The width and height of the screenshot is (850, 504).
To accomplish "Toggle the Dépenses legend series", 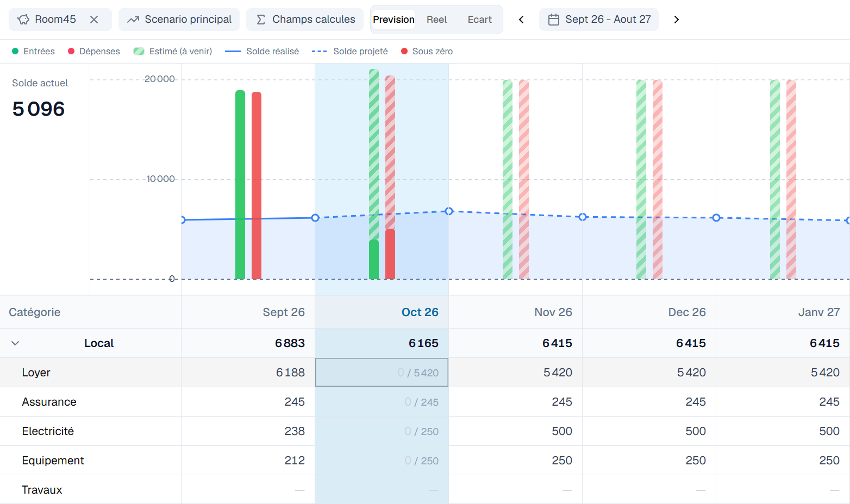I will pos(94,51).
